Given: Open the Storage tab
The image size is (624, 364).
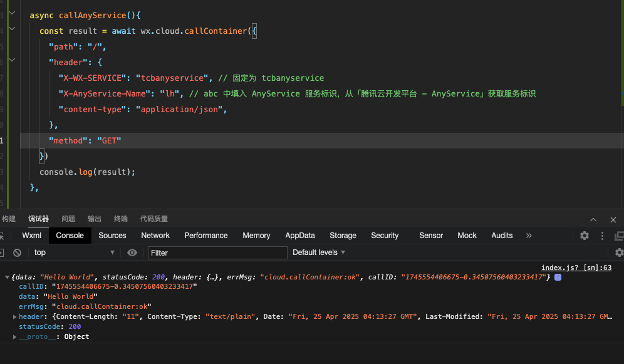Looking at the screenshot, I should click(343, 236).
